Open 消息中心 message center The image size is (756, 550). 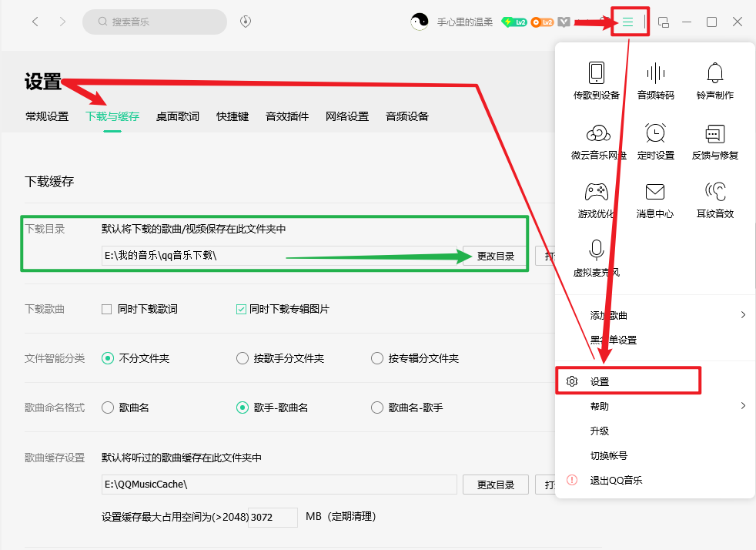(x=654, y=201)
